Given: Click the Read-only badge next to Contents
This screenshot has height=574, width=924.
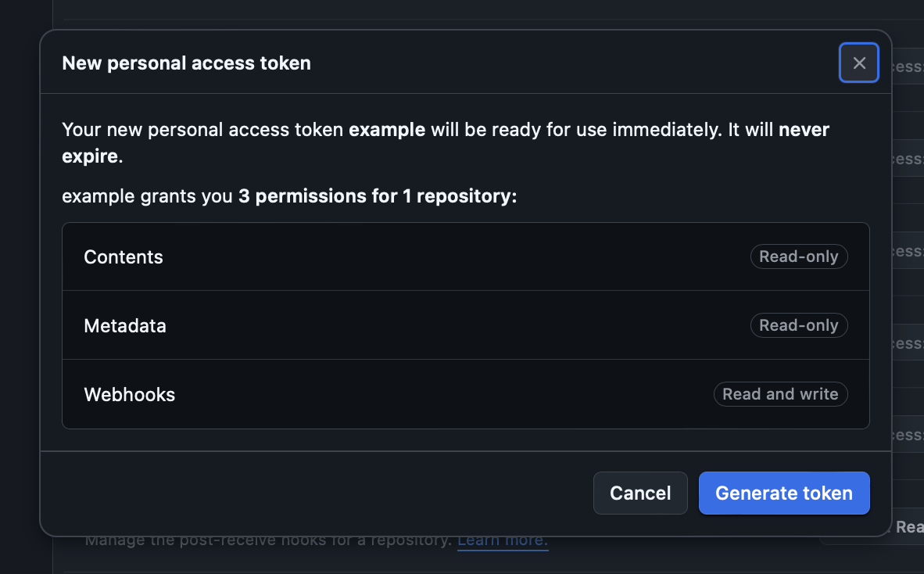Looking at the screenshot, I should point(798,257).
